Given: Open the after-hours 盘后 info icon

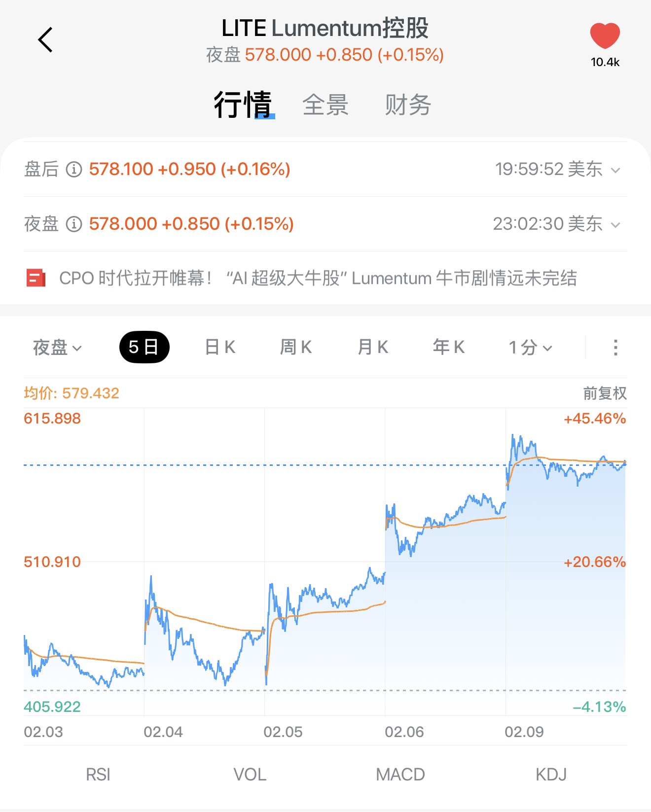Looking at the screenshot, I should click(74, 170).
